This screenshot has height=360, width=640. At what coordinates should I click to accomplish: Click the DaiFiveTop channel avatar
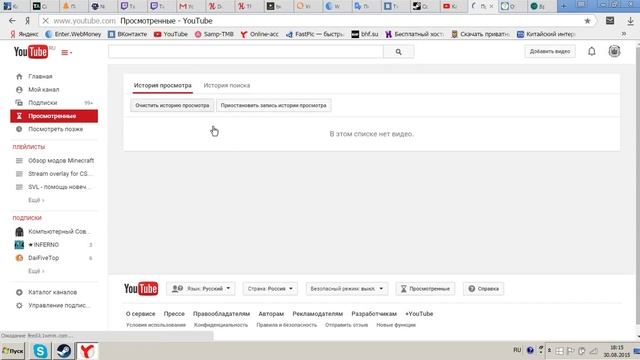pyautogui.click(x=19, y=258)
